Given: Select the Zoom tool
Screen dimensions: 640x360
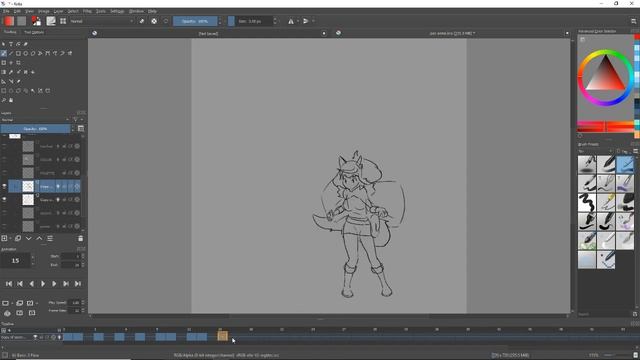Looking at the screenshot, I should [4, 100].
